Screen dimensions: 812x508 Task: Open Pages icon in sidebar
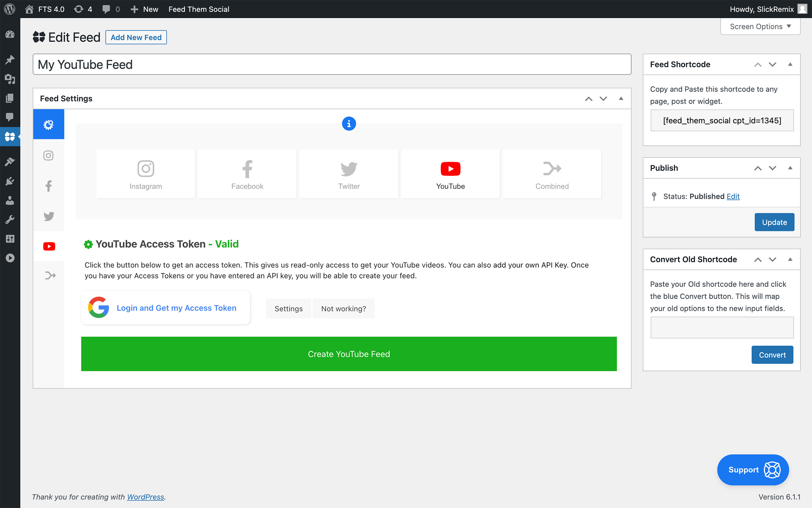click(10, 98)
